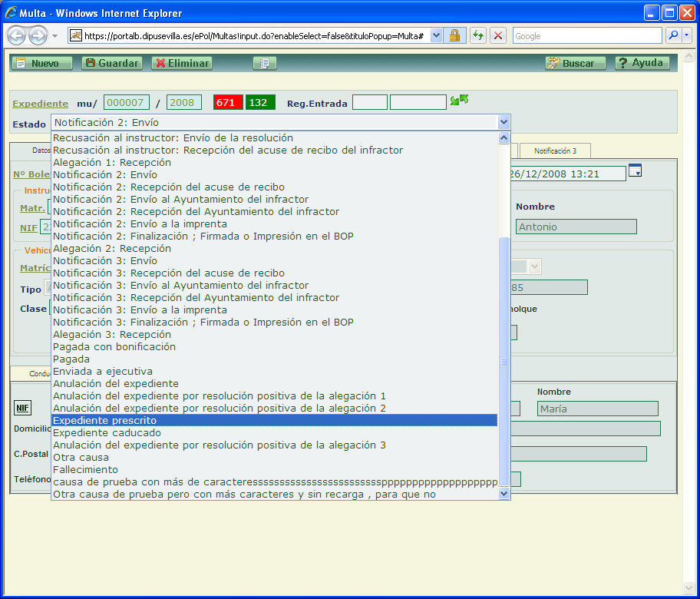Switch to the Notificación 3 tab

555,151
